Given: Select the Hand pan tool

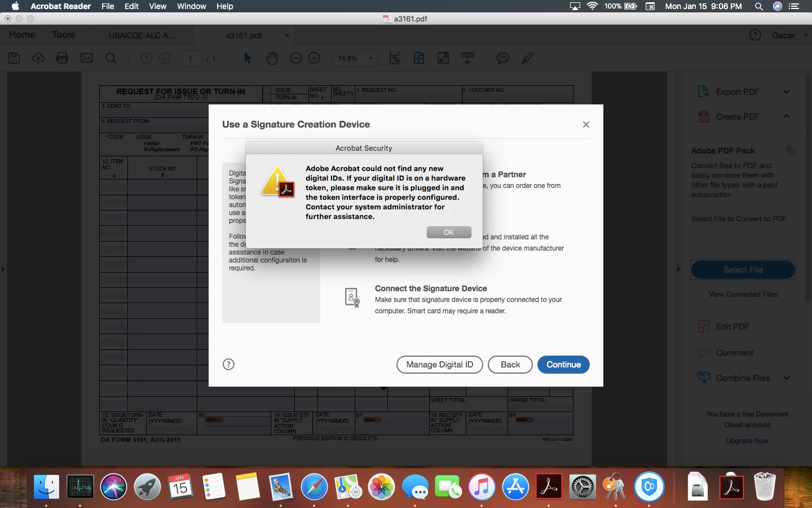Looking at the screenshot, I should click(272, 58).
